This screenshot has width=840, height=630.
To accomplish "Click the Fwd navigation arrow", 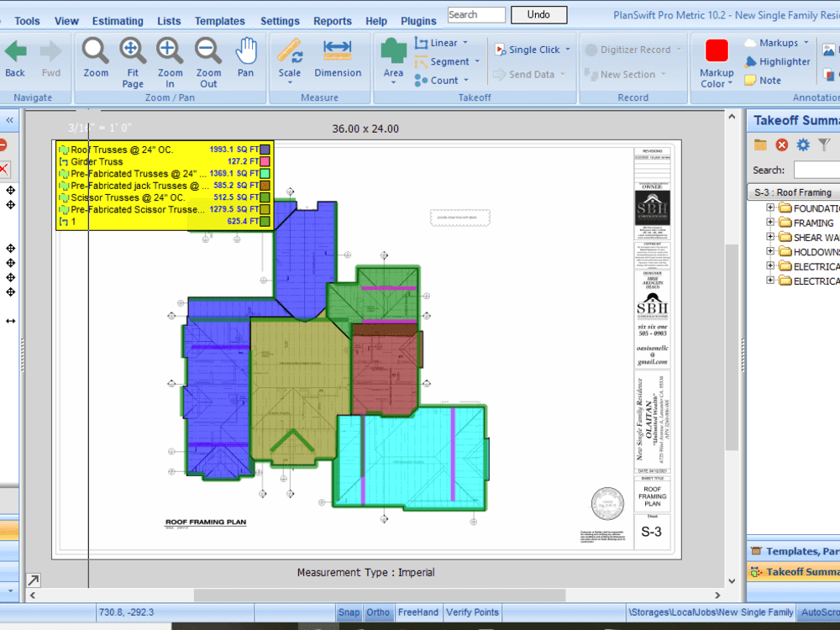I will [x=51, y=51].
